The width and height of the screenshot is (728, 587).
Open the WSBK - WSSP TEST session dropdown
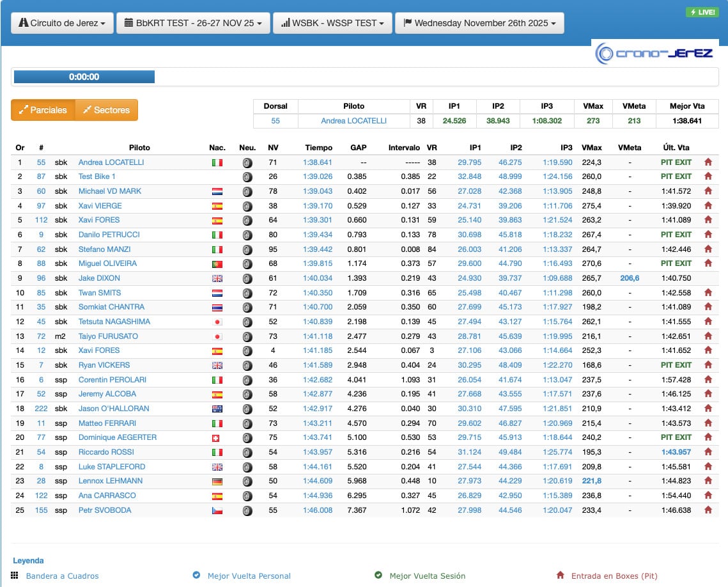point(332,23)
